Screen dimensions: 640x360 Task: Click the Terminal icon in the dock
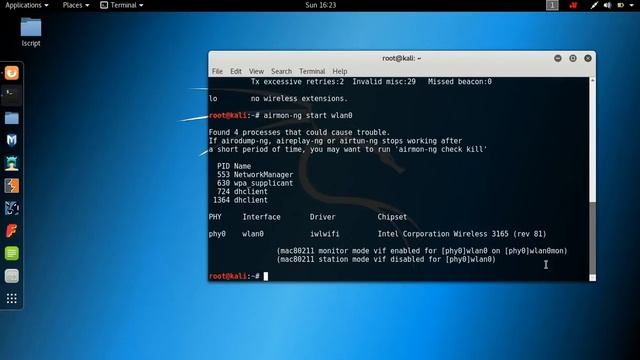[11, 96]
